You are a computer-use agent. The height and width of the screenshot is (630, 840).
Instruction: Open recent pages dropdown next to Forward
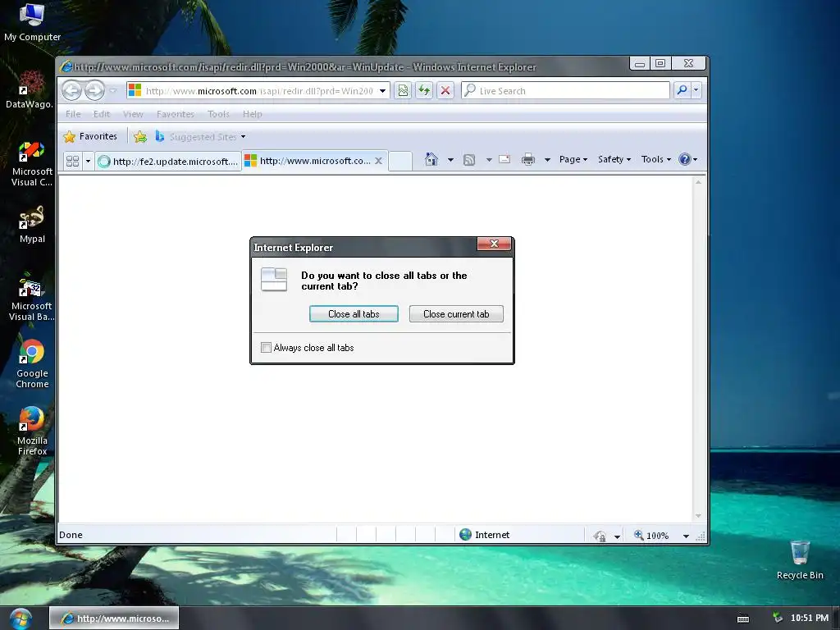113,90
